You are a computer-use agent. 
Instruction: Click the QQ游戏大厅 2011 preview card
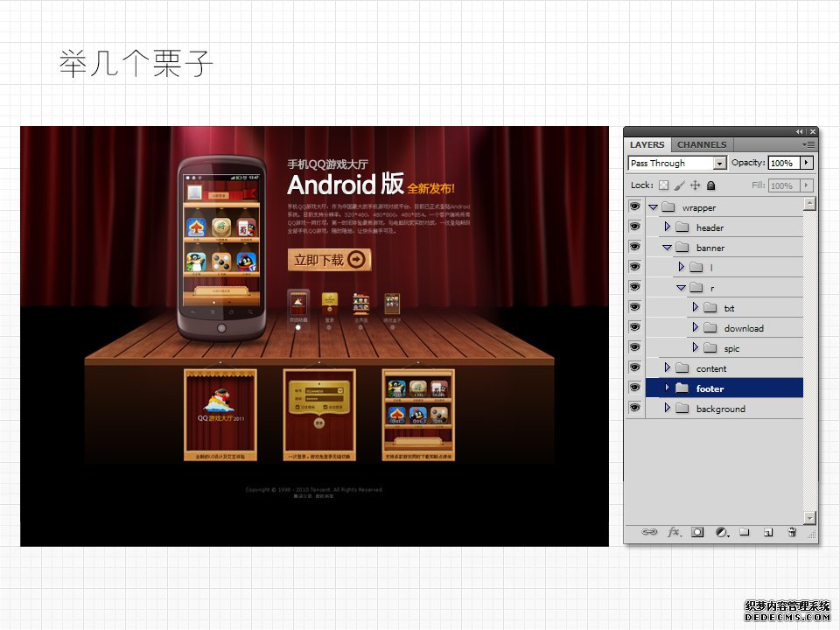[x=220, y=414]
